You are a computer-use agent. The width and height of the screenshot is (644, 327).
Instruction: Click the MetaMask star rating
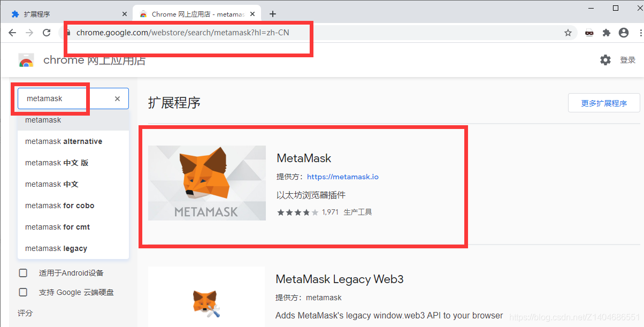click(297, 212)
